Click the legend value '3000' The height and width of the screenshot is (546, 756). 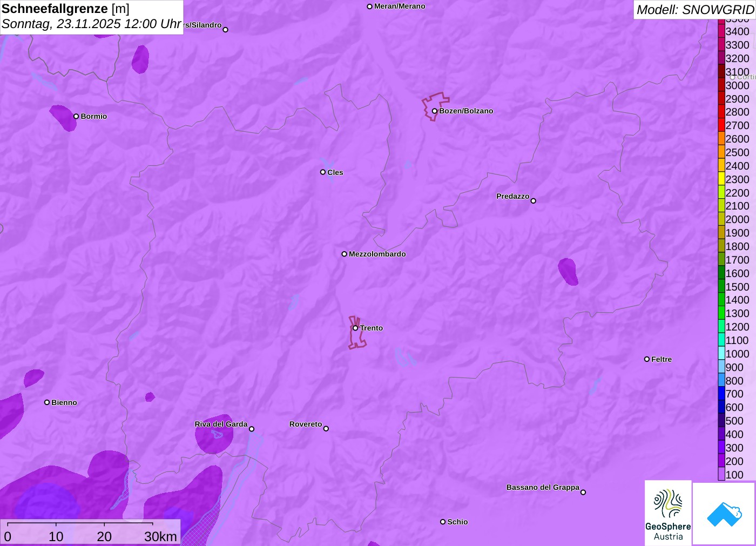pyautogui.click(x=737, y=85)
